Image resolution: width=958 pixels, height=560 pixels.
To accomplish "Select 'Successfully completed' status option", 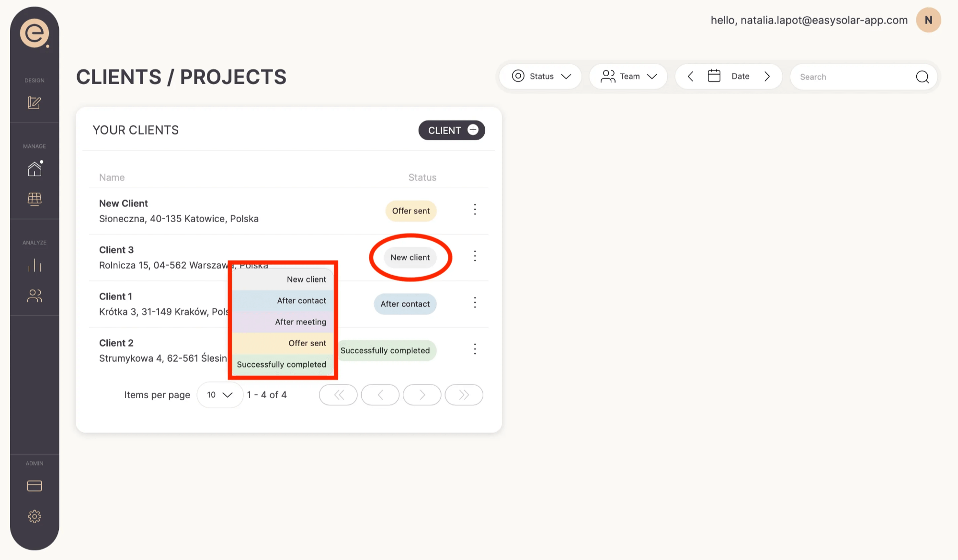I will click(x=281, y=364).
